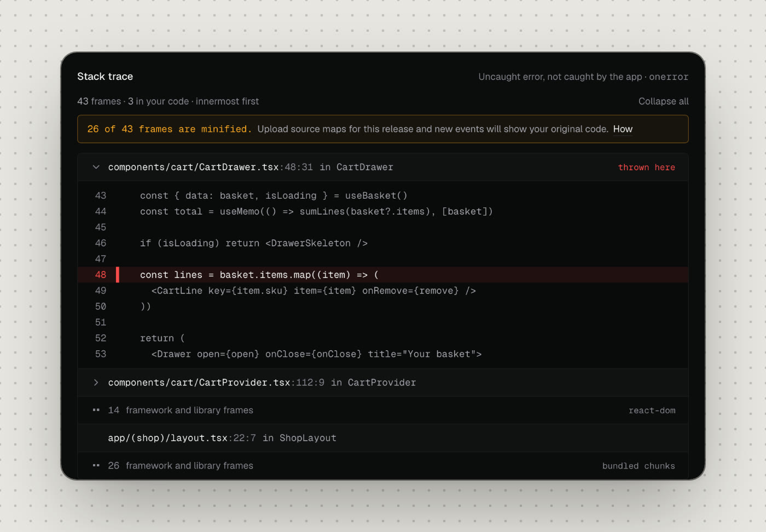Click the 'const lines = basket.items.map' code line

[x=259, y=275]
